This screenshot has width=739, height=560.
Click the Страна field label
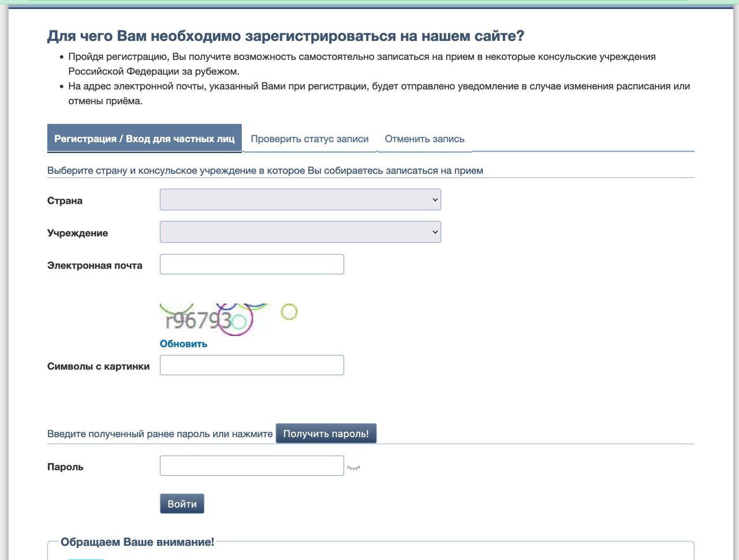65,201
